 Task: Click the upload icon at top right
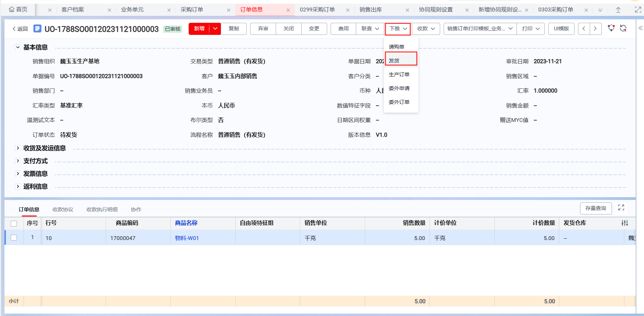618,10
